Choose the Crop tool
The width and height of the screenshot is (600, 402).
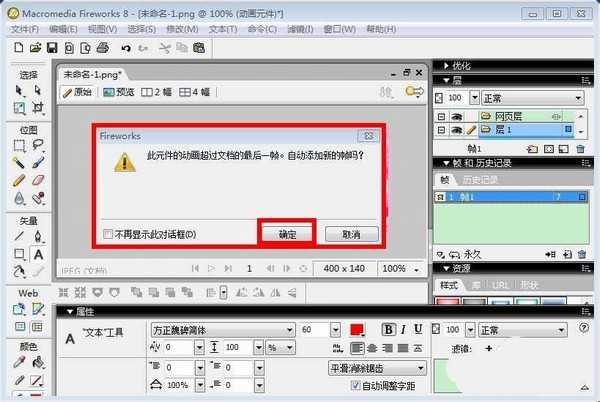(x=39, y=107)
